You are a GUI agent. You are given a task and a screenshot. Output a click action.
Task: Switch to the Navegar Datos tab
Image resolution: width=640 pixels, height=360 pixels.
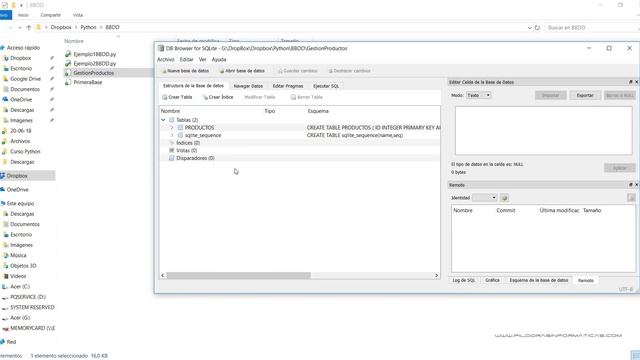248,86
